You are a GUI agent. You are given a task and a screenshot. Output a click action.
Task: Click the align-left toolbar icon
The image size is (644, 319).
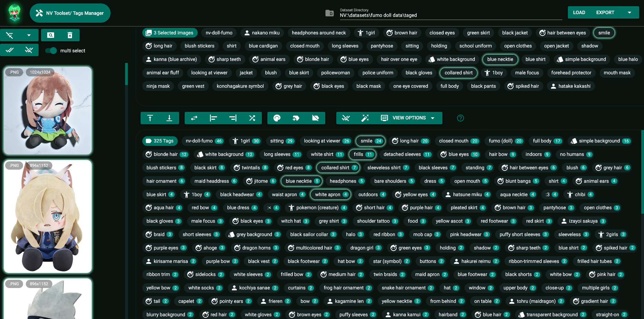pyautogui.click(x=213, y=118)
